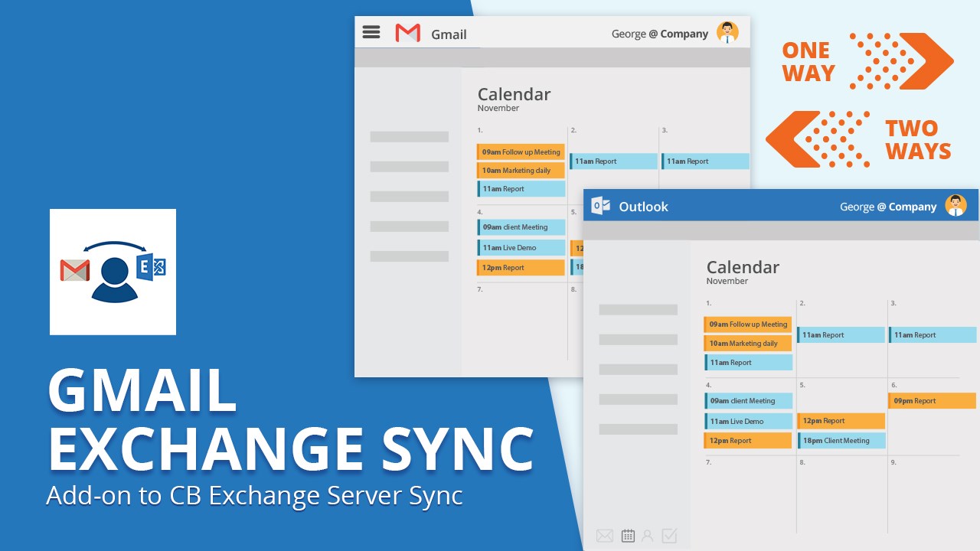Open 11am Report on day 2 in Outlook

(841, 335)
